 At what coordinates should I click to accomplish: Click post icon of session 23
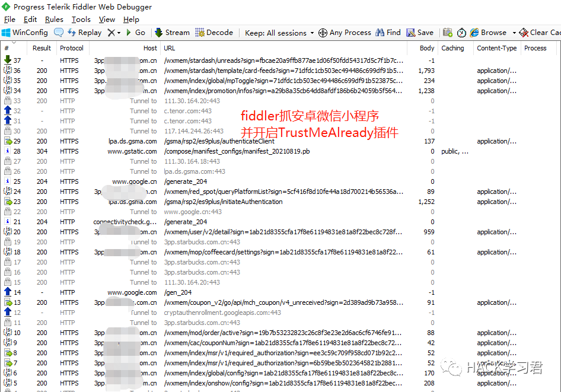8,202
